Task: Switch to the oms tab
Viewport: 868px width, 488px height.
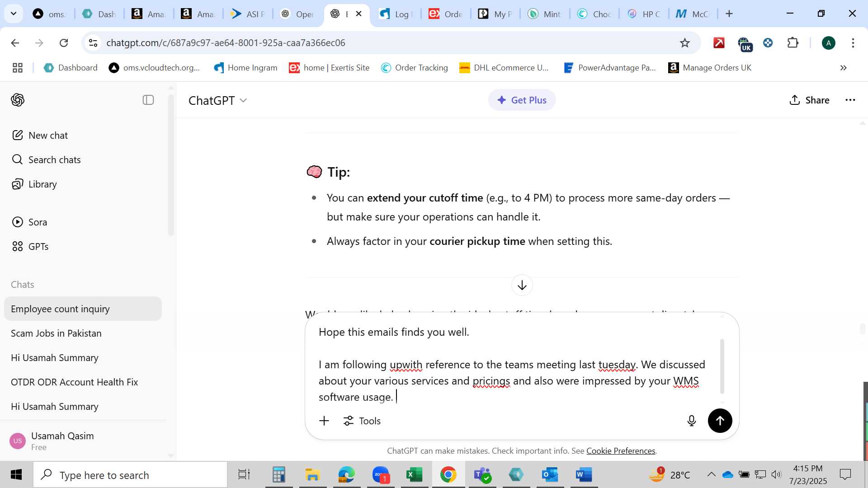Action: point(50,14)
